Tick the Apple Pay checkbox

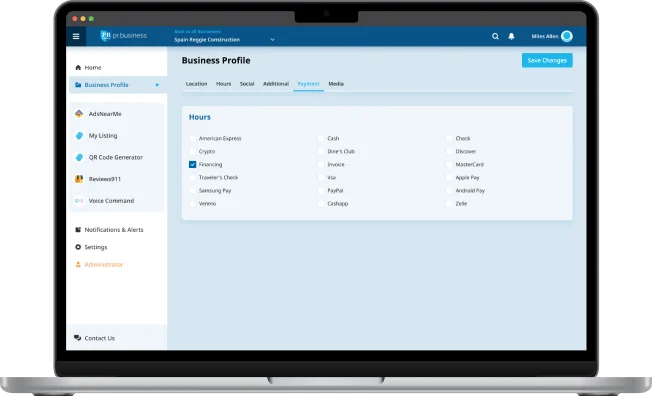[449, 178]
